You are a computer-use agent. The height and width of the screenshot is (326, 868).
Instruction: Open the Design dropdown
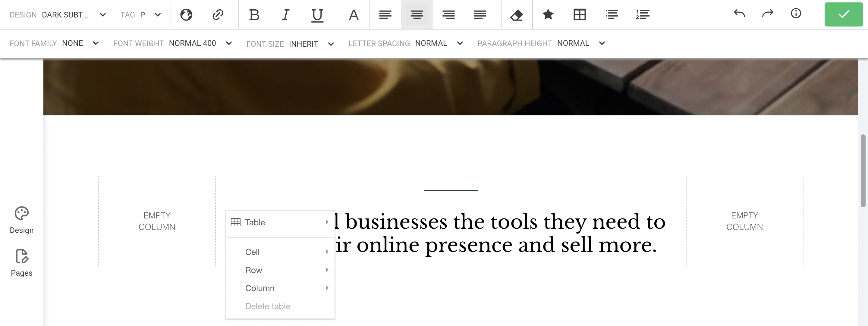pos(58,14)
